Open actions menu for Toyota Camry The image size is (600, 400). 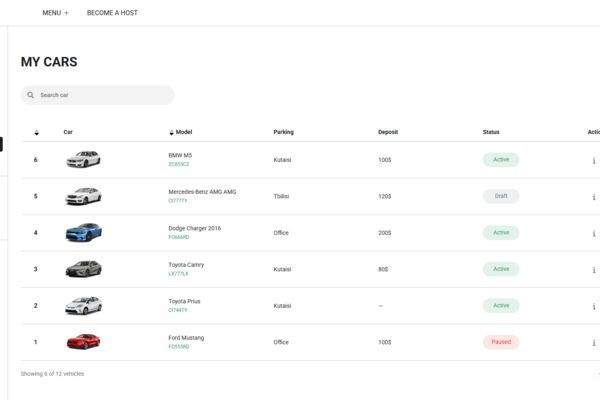(594, 270)
